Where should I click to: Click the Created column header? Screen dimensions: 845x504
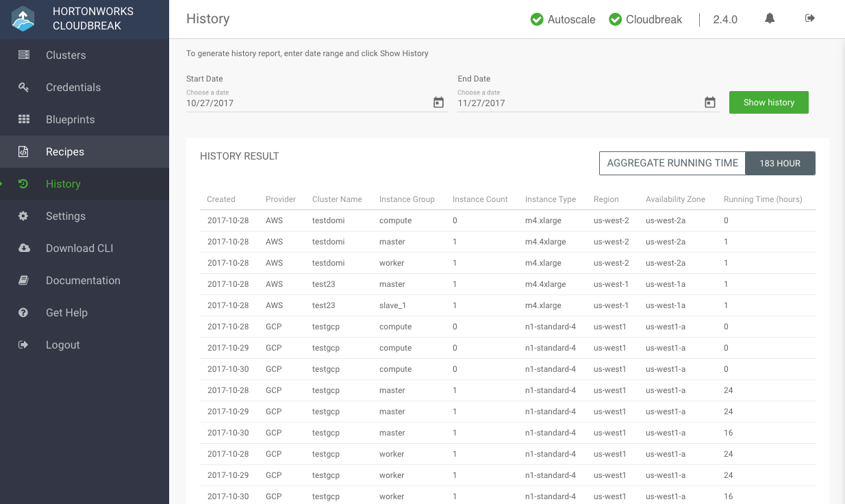[221, 199]
